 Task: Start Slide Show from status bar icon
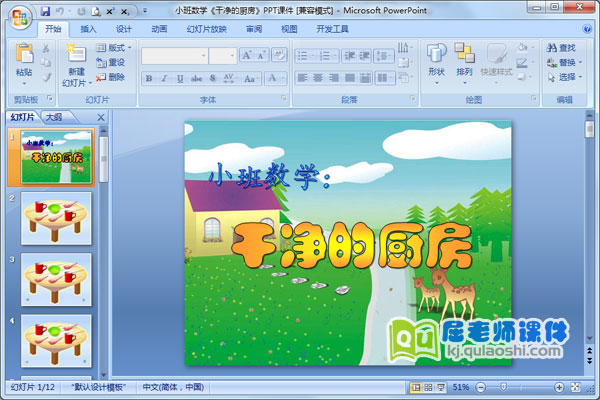pyautogui.click(x=441, y=387)
